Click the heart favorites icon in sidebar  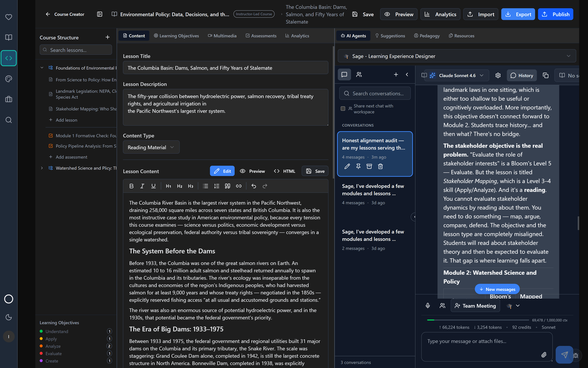[8, 17]
